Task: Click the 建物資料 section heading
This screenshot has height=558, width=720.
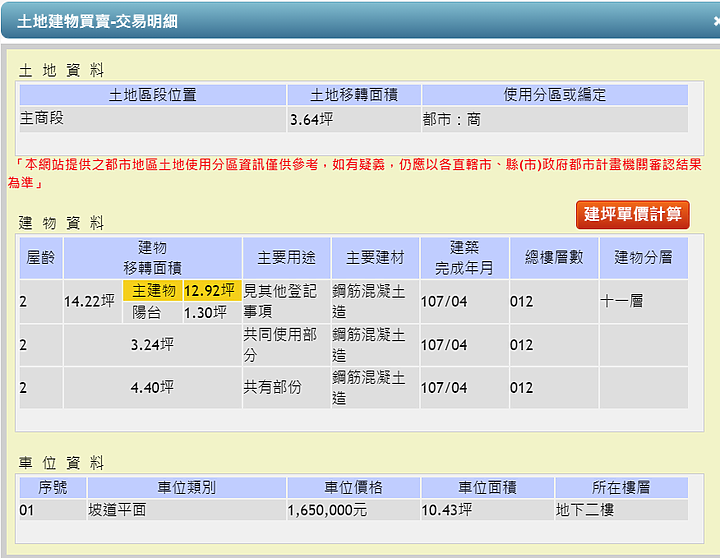Action: click(62, 223)
